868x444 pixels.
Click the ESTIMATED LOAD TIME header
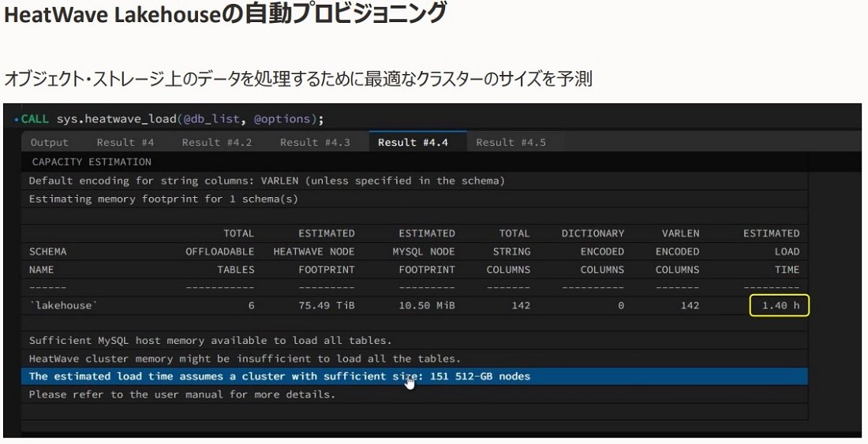click(771, 252)
